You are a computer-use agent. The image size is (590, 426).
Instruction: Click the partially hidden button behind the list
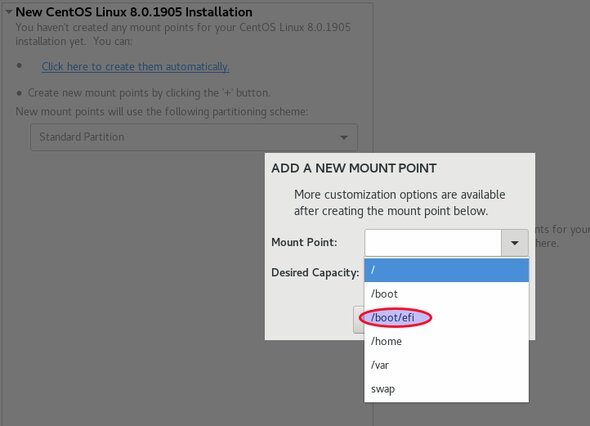[x=359, y=320]
